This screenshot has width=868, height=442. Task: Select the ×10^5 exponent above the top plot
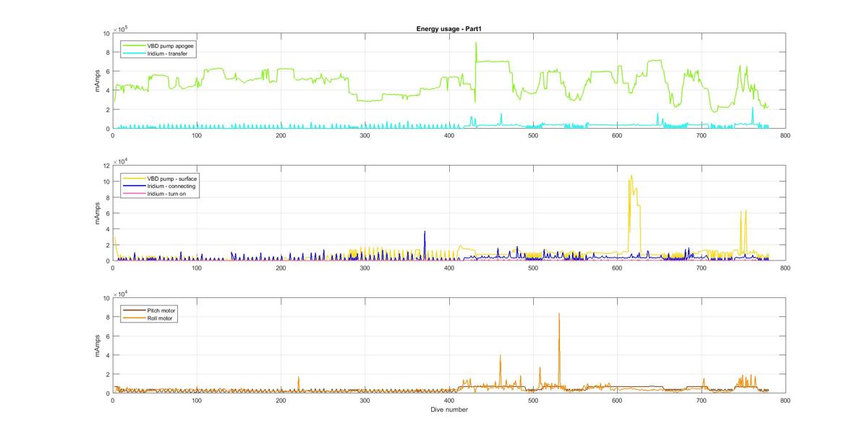pos(122,28)
